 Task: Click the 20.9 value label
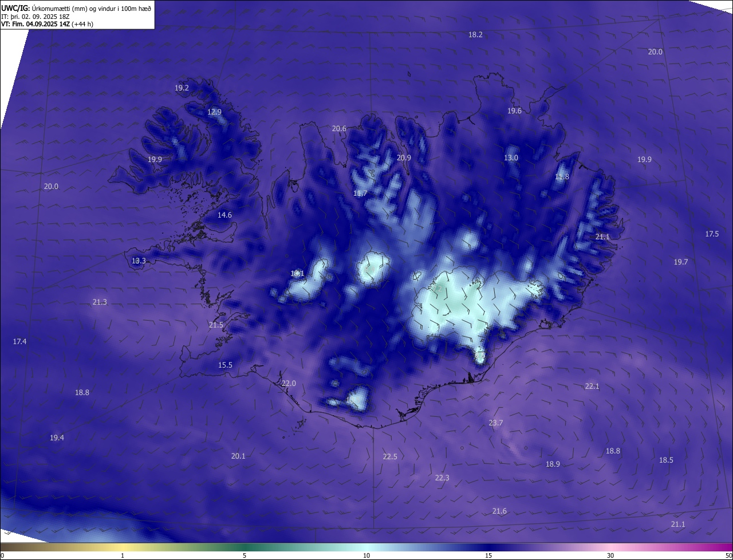click(x=404, y=157)
